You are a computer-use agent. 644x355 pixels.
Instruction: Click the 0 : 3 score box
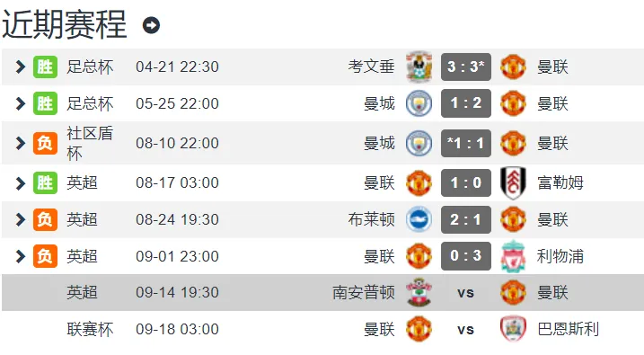tap(466, 256)
